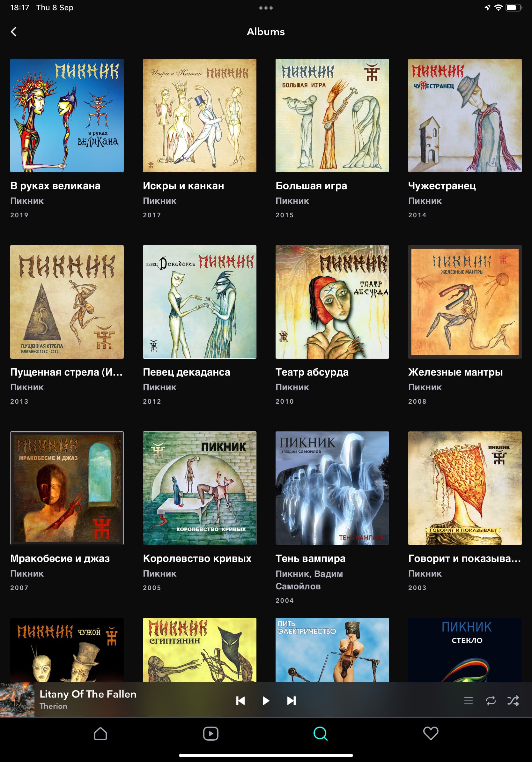Play Litany Of The Fallen
This screenshot has width=532, height=762.
tap(266, 701)
